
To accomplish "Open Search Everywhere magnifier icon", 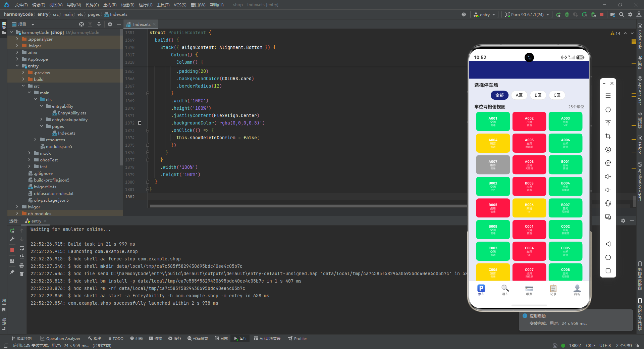I will click(622, 15).
